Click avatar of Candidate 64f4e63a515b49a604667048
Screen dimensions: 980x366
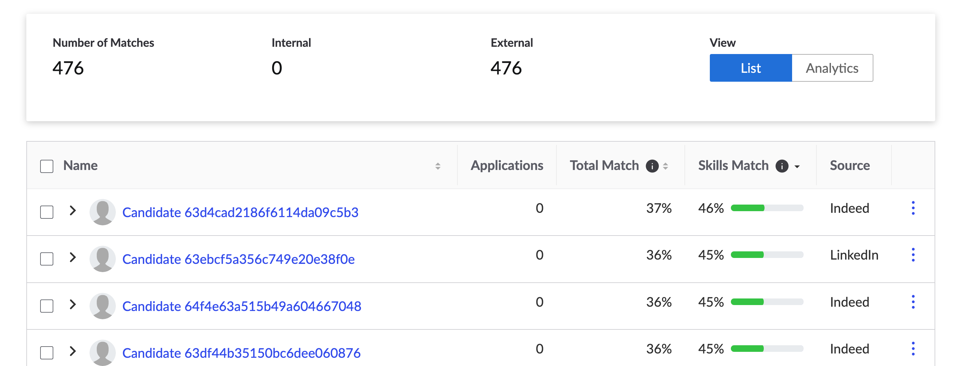point(102,306)
